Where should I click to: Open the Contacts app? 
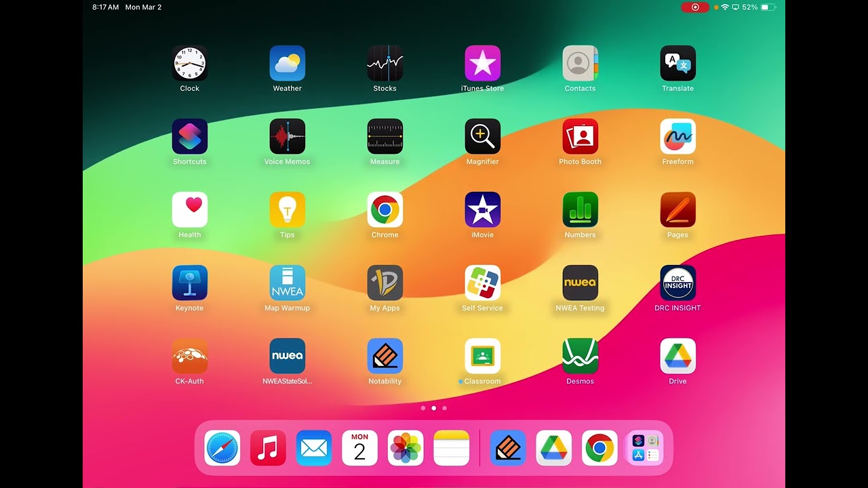coord(580,63)
